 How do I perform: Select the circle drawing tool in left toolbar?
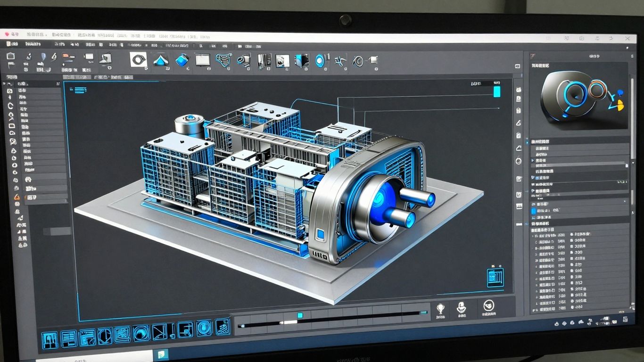(x=10, y=106)
